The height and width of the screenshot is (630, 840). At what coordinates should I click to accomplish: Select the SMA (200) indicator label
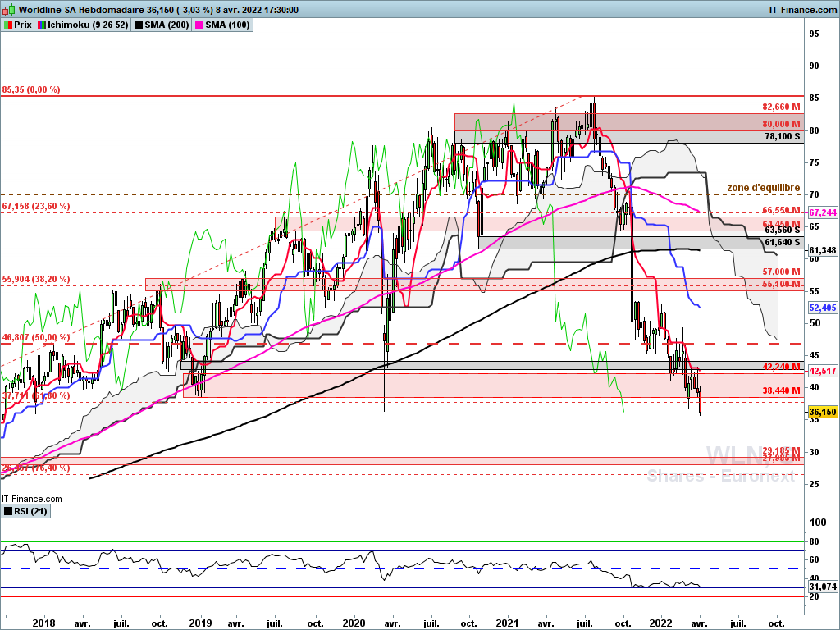pyautogui.click(x=167, y=25)
